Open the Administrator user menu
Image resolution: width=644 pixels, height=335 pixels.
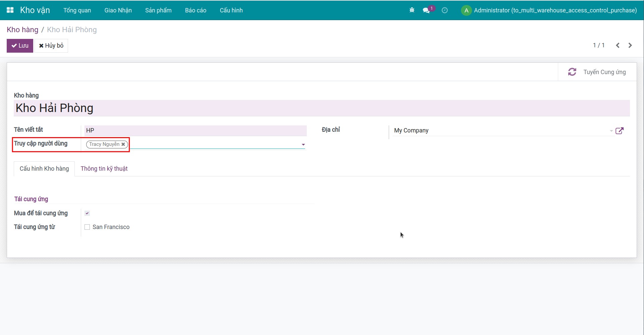point(549,10)
